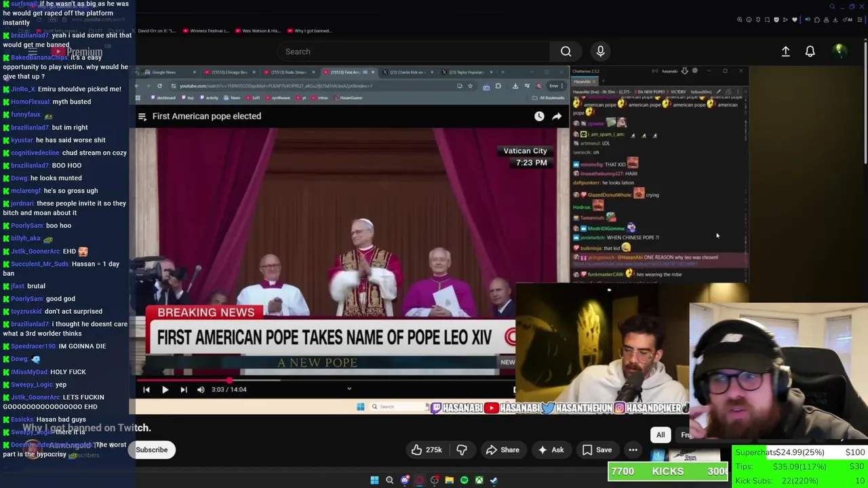Click the outer window search icon
This screenshot has height=488, width=868.
tap(832, 7)
